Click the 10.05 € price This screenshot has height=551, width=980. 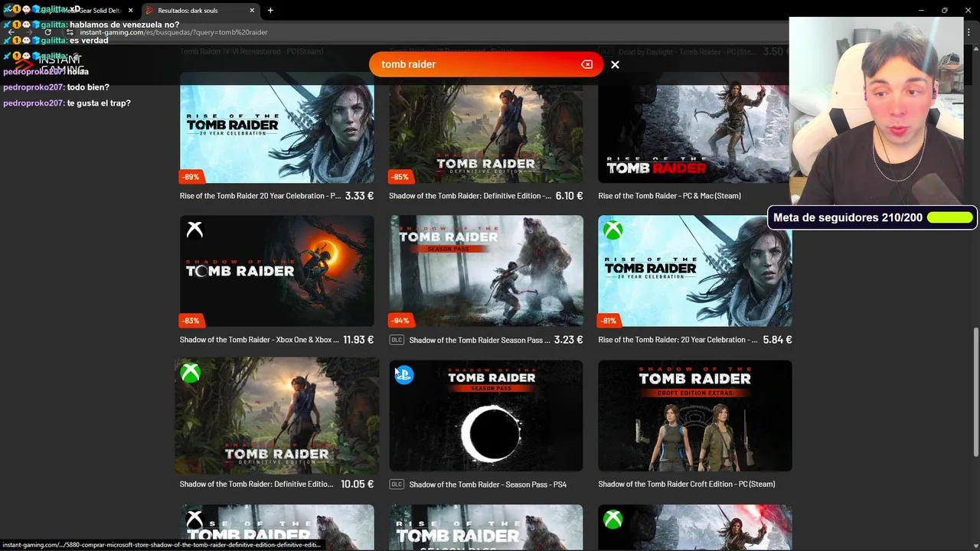tap(357, 484)
